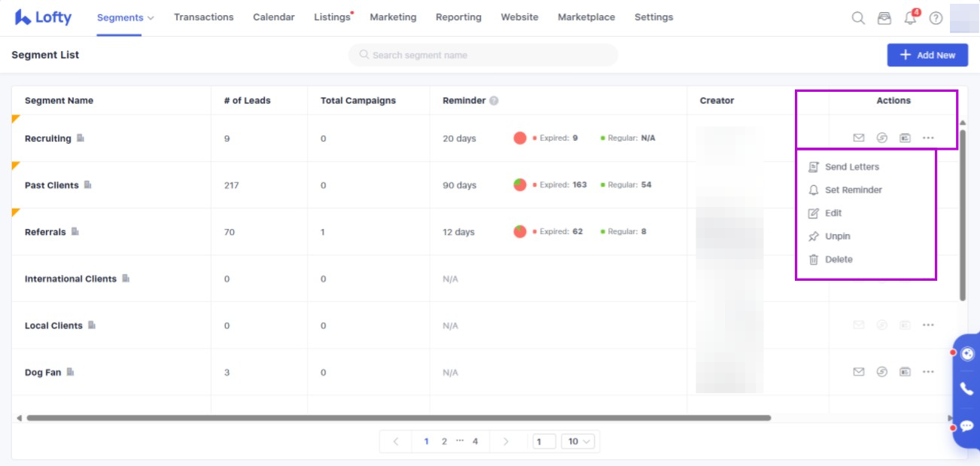Click the help question mark icon

coord(936,18)
